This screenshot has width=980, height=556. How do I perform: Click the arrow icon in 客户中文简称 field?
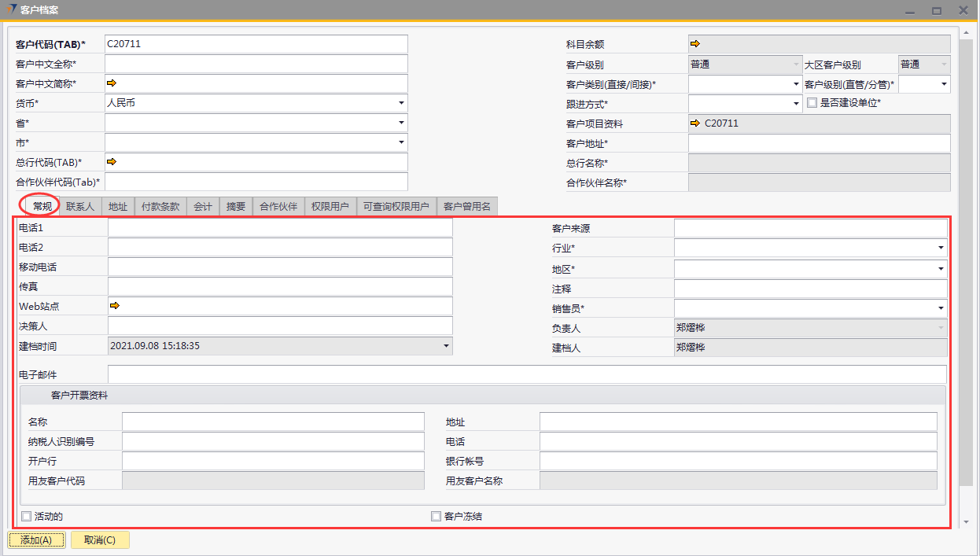pos(112,83)
